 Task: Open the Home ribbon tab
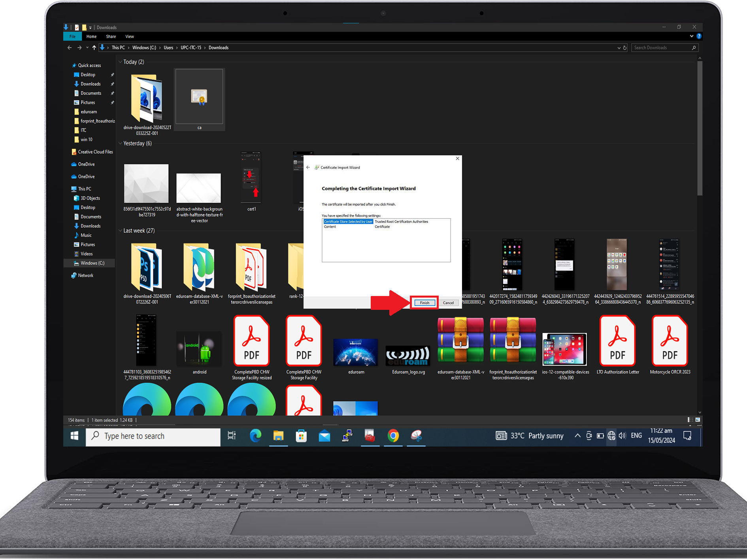(91, 36)
